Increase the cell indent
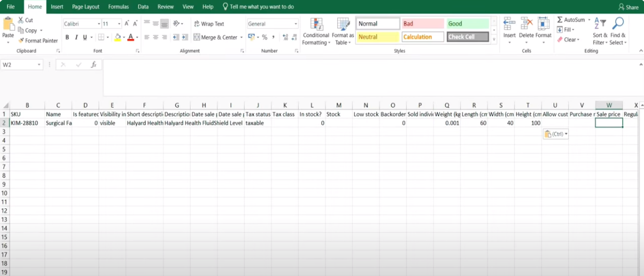 pos(185,37)
